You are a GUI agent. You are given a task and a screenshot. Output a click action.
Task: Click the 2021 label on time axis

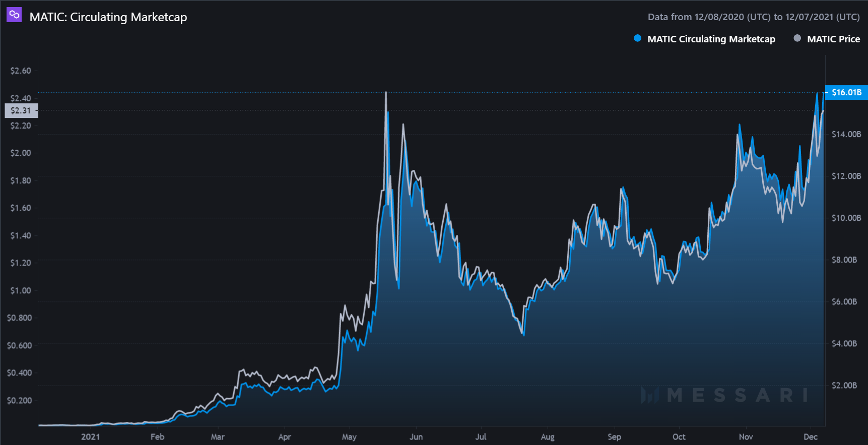tap(91, 436)
